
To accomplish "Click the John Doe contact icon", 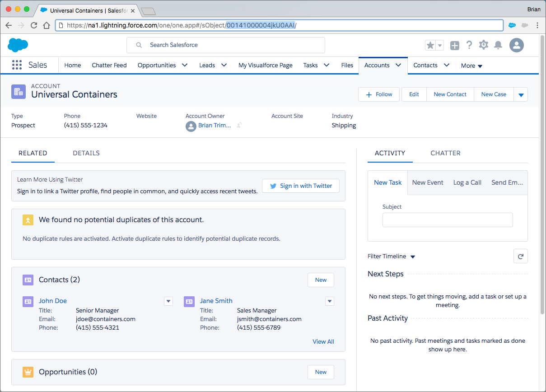I will coord(28,301).
